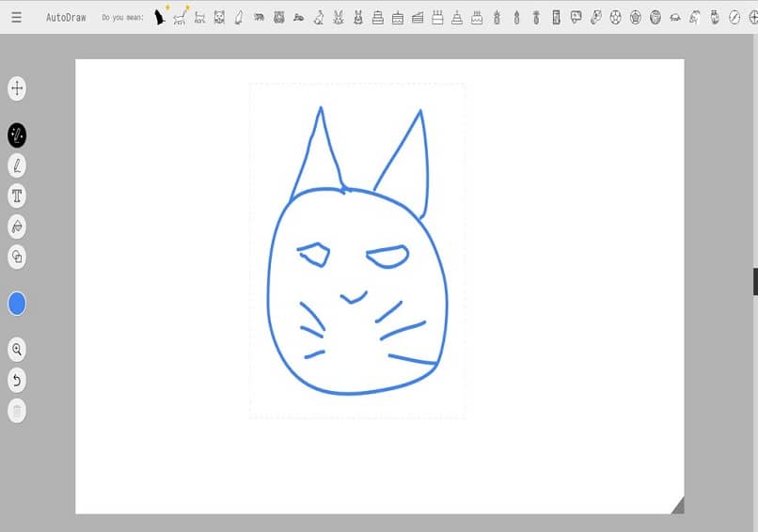Select the Move/Select tool

(17, 89)
